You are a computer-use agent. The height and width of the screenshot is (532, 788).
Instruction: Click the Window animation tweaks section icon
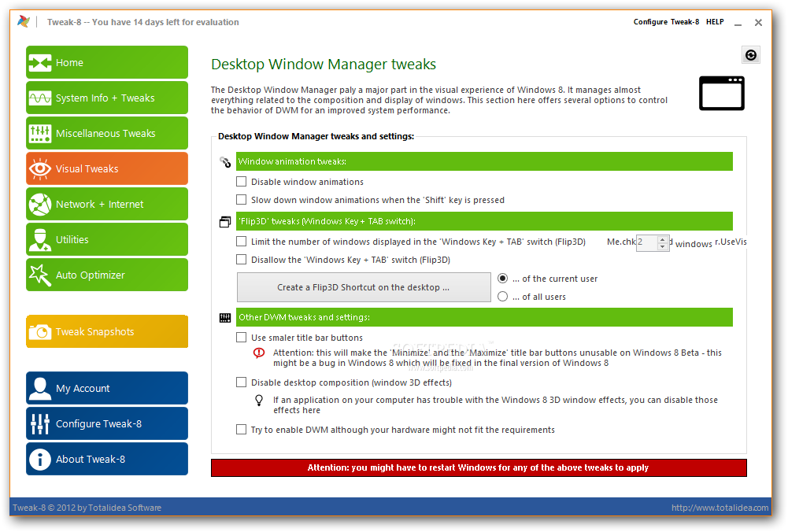(225, 162)
